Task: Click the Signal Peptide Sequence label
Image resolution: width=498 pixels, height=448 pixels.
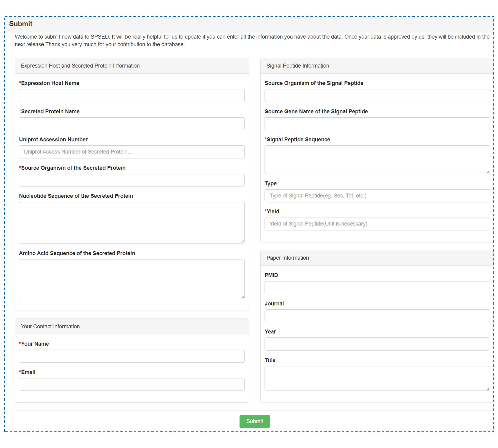Action: click(297, 139)
